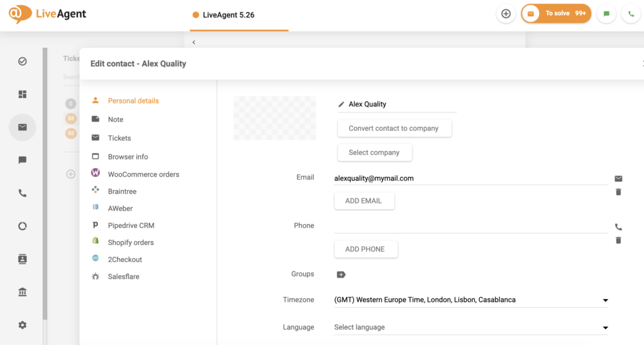
Task: Click the phone call icon beside Phone field
Action: point(618,227)
